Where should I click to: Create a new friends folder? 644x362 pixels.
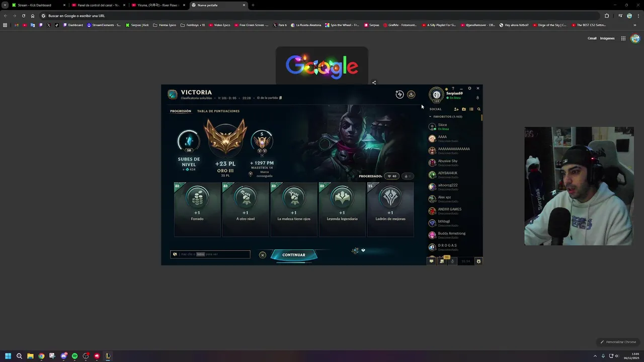coord(464,109)
